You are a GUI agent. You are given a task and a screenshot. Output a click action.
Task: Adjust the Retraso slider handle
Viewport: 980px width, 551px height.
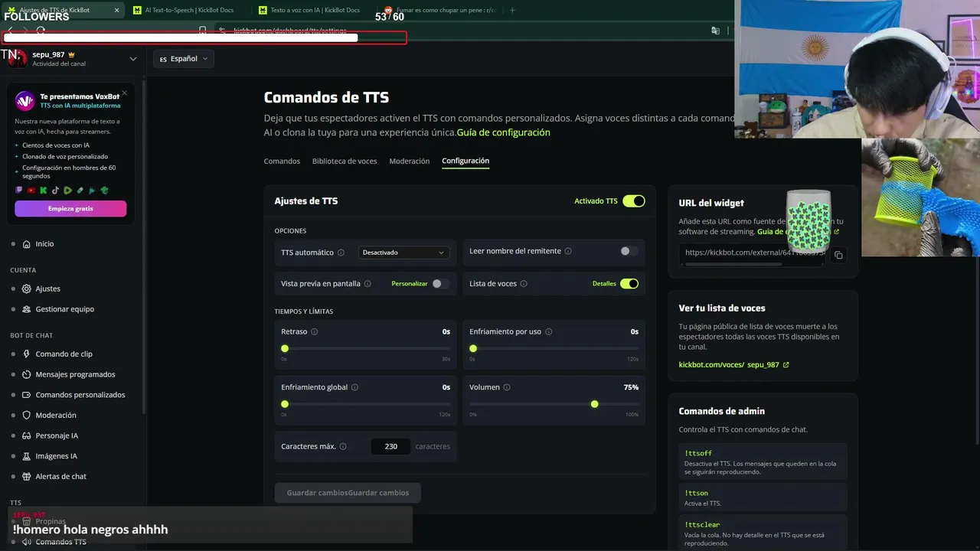point(285,348)
